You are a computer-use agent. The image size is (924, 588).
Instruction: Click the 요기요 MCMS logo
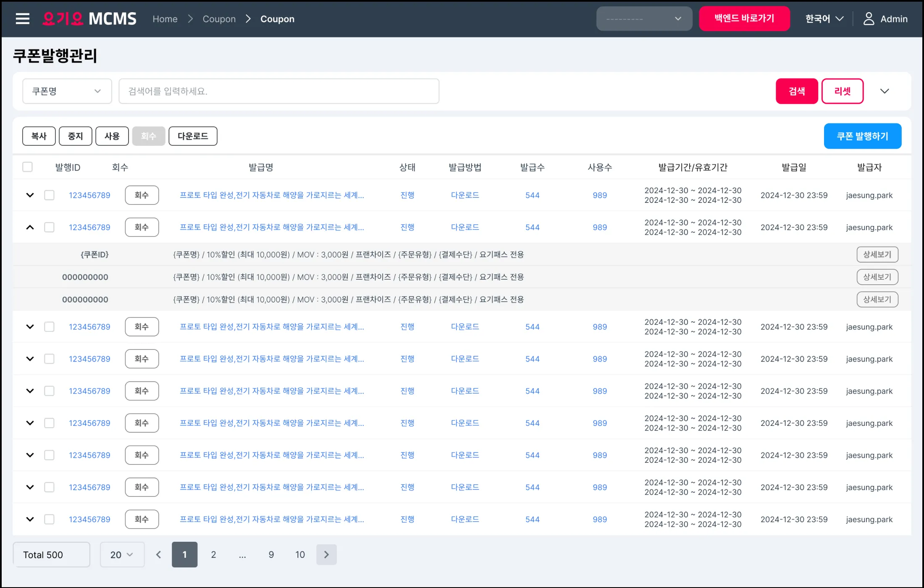[89, 19]
